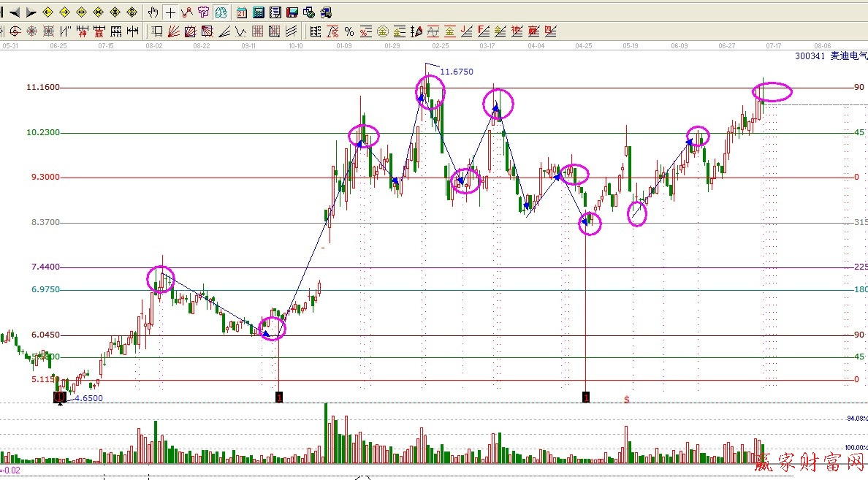This screenshot has height=480, width=868.
Task: Click the plain percent sign tool
Action: click(349, 31)
